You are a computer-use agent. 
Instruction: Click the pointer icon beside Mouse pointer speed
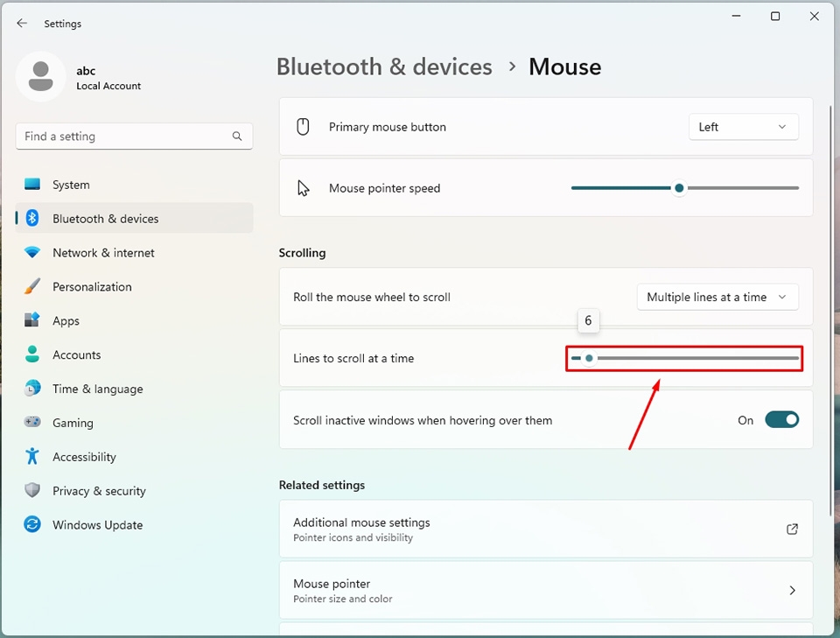[x=304, y=188]
